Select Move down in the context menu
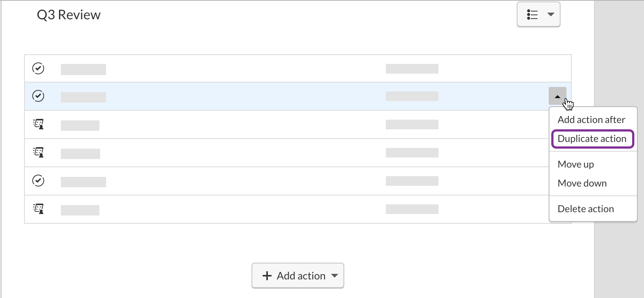644x298 pixels. (582, 183)
